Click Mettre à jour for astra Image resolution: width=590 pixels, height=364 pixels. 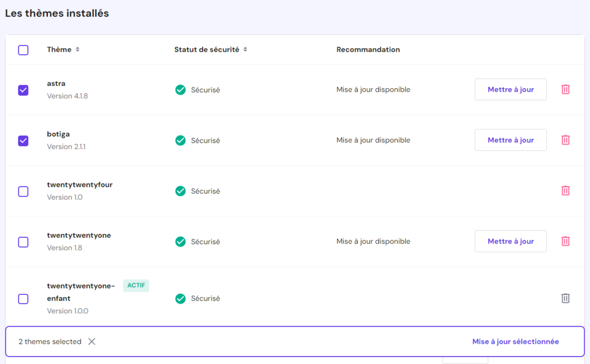(510, 89)
